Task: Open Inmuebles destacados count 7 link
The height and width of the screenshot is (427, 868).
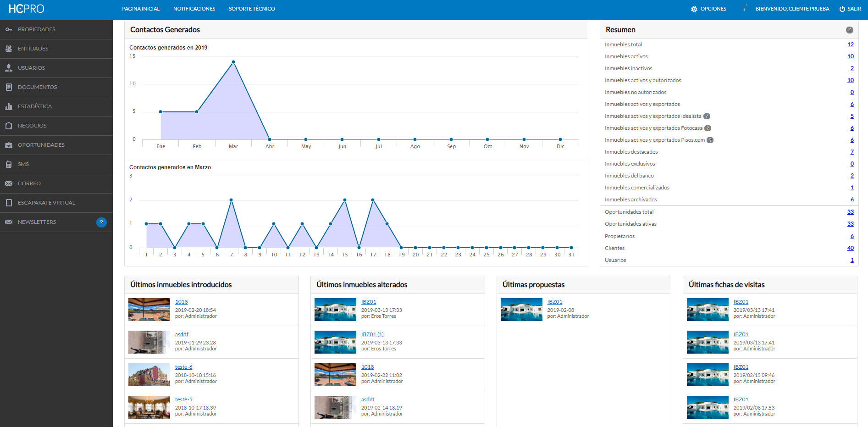Action: 852,152
